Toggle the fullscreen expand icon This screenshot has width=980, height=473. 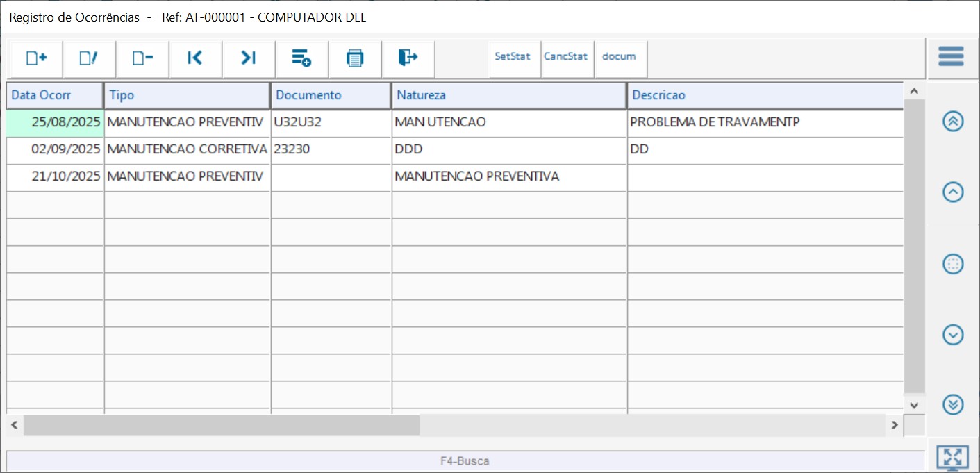pyautogui.click(x=952, y=458)
